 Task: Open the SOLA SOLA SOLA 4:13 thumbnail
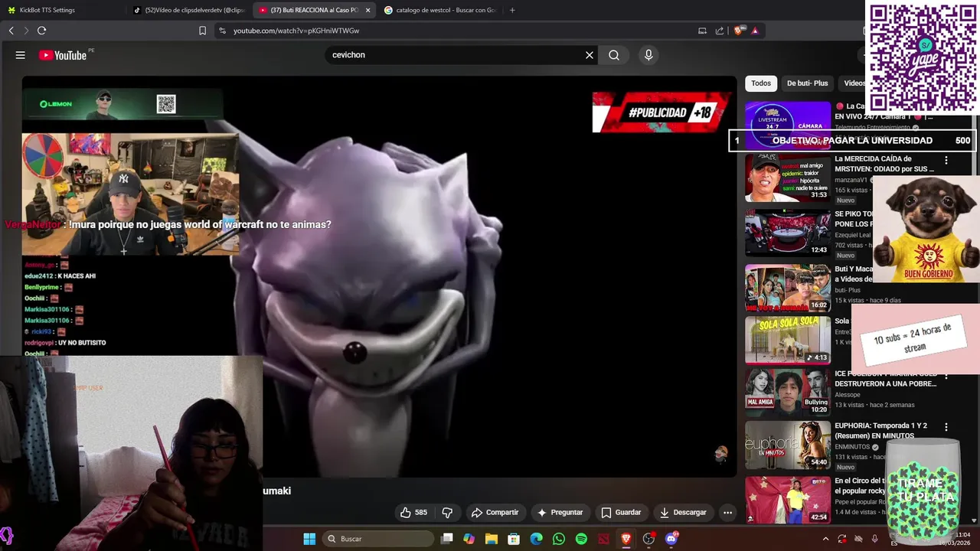coord(788,340)
